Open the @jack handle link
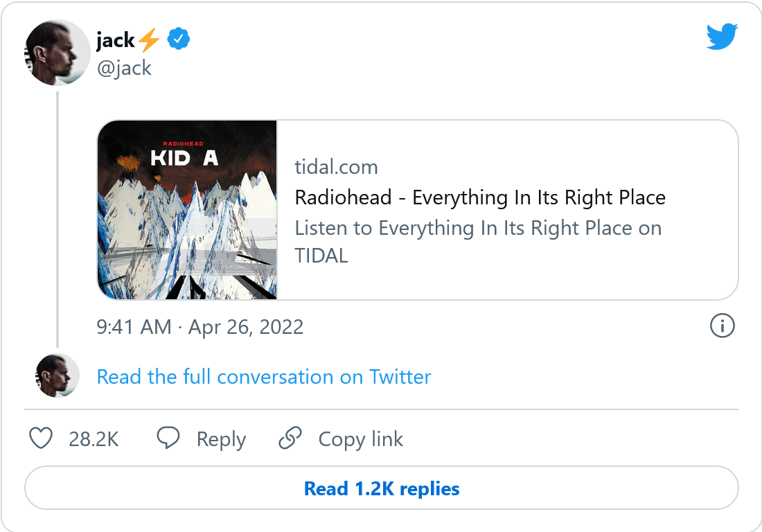762x532 pixels. [x=124, y=68]
